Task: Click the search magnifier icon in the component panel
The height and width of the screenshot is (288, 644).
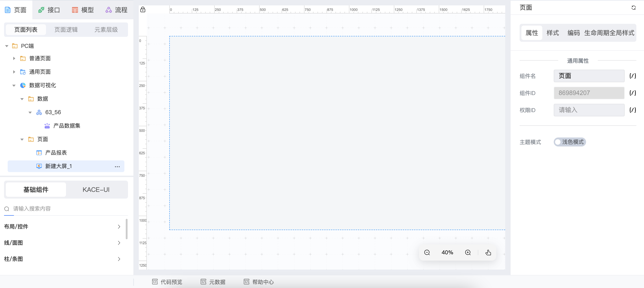Action: click(7, 209)
